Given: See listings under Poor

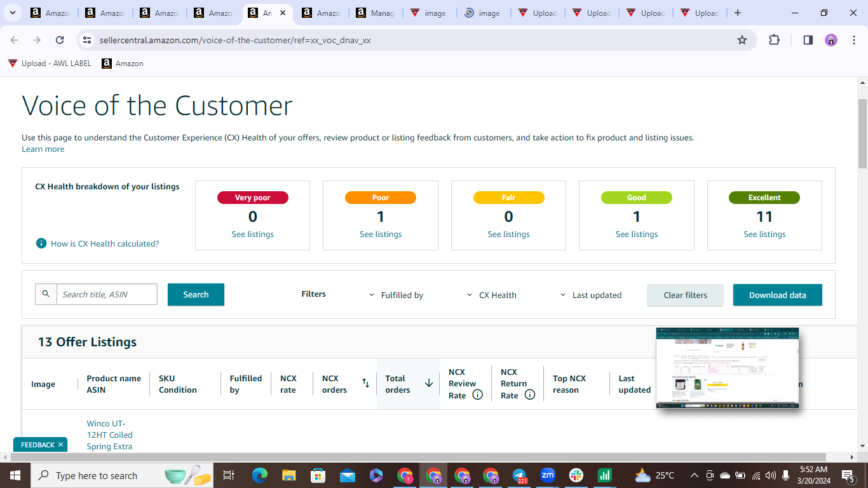Looking at the screenshot, I should pyautogui.click(x=381, y=234).
